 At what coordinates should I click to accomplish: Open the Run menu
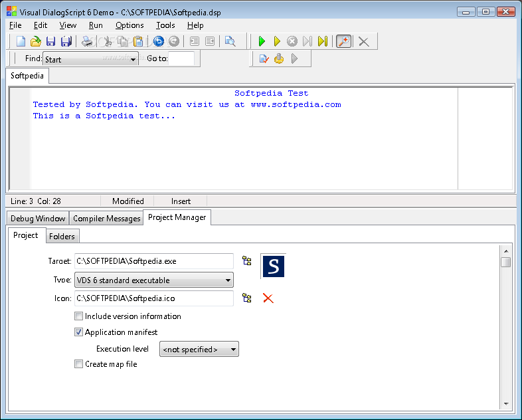click(x=96, y=25)
